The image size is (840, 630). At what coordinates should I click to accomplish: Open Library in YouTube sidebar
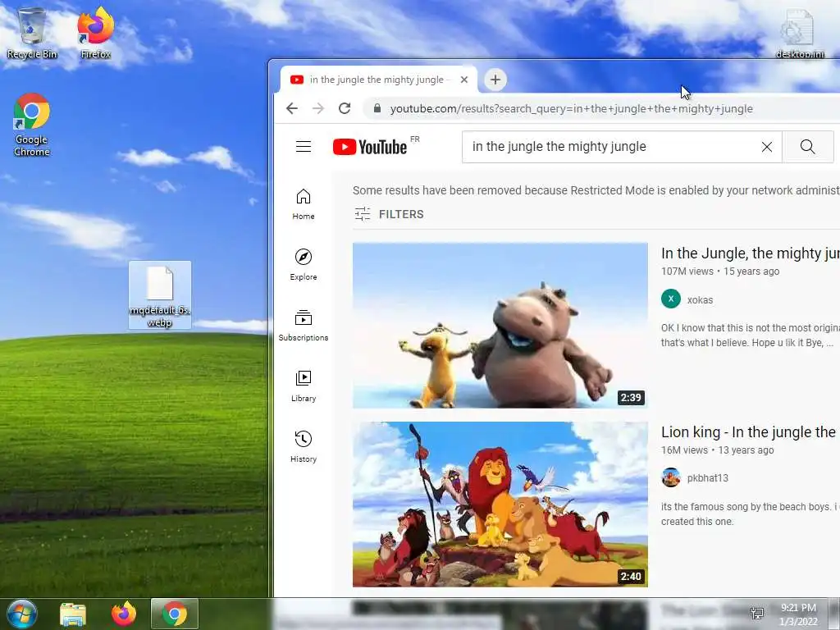304,386
